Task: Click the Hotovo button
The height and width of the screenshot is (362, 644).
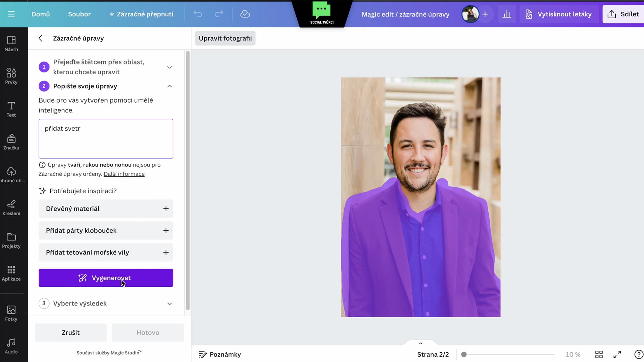Action: [x=148, y=332]
